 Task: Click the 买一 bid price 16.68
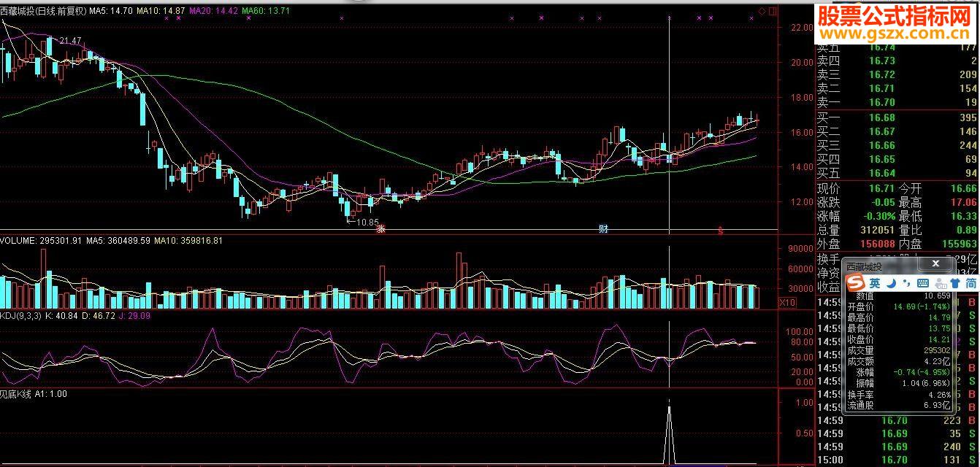[882, 117]
